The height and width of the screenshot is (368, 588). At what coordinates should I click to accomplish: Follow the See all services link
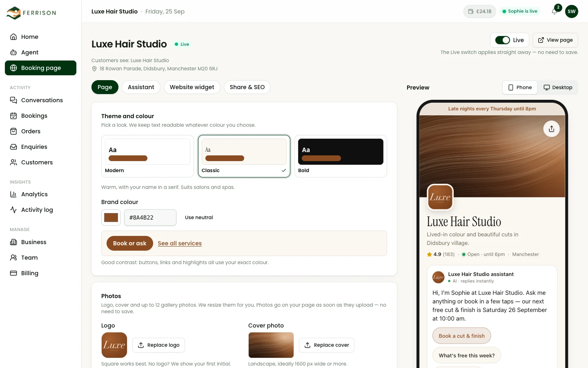(180, 243)
